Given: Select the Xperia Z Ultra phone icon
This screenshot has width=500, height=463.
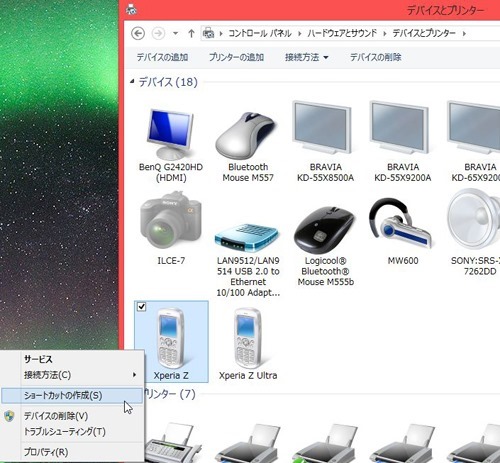Looking at the screenshot, I should coord(247,338).
